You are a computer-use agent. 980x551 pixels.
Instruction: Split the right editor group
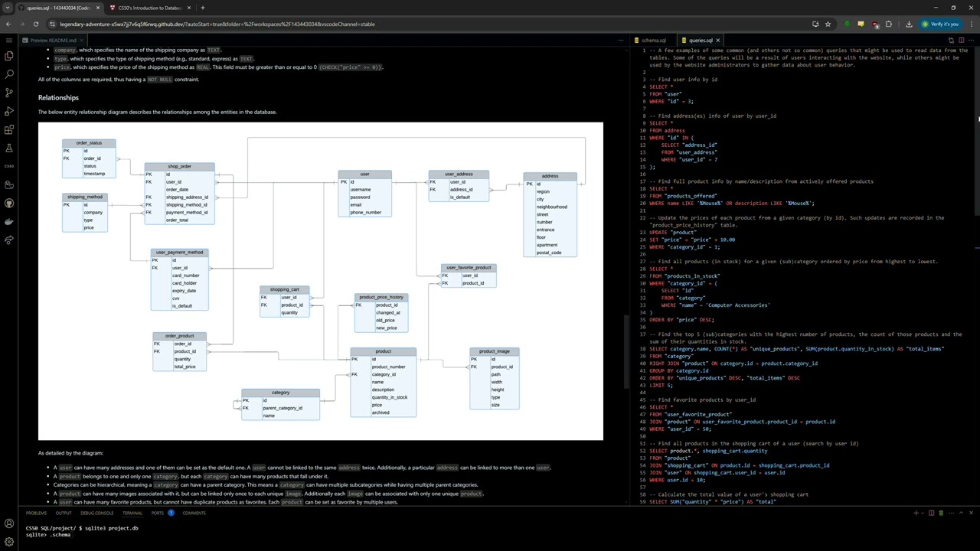(962, 40)
